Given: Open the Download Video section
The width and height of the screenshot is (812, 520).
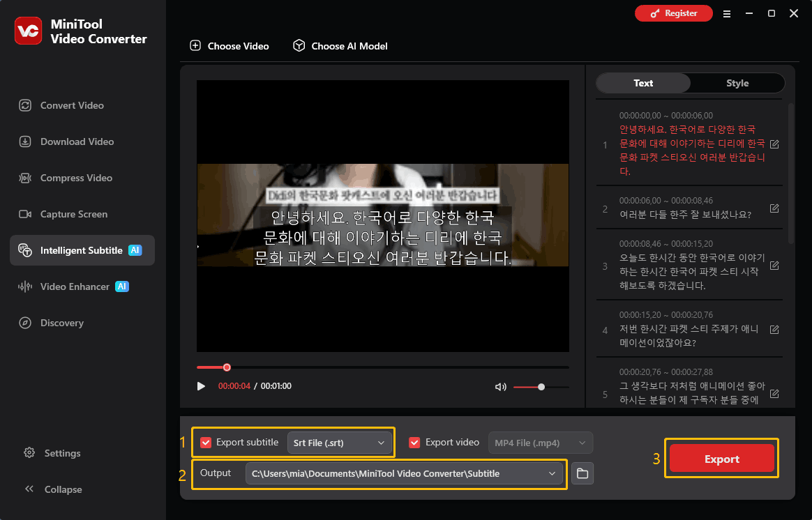Looking at the screenshot, I should click(x=82, y=142).
